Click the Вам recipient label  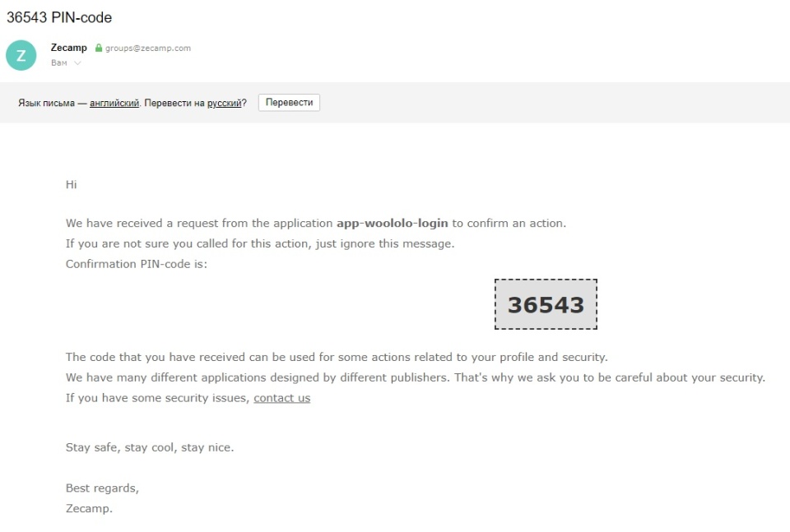(x=59, y=62)
